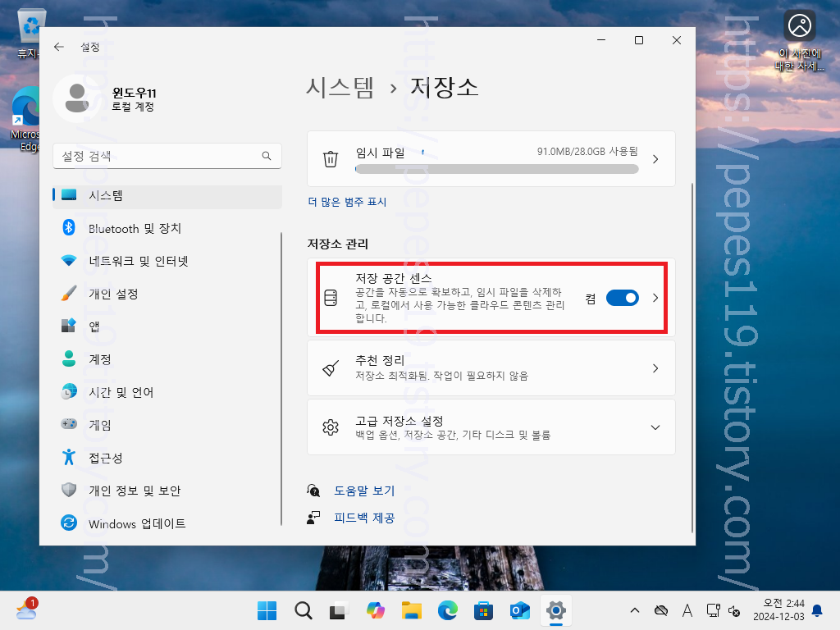This screenshot has width=840, height=630.
Task: Open Windows 업데이트 settings
Action: click(167, 523)
